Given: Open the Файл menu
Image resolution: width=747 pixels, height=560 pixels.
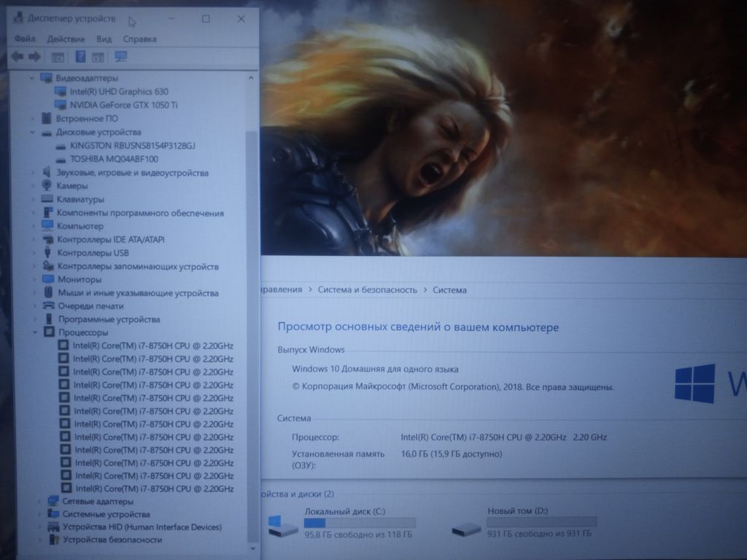Looking at the screenshot, I should tap(25, 39).
